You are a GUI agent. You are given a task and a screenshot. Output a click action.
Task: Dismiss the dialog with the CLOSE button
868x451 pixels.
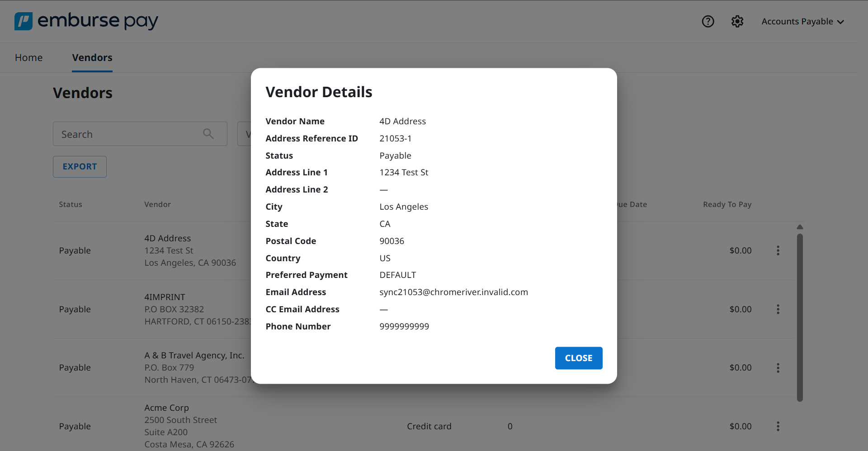579,358
